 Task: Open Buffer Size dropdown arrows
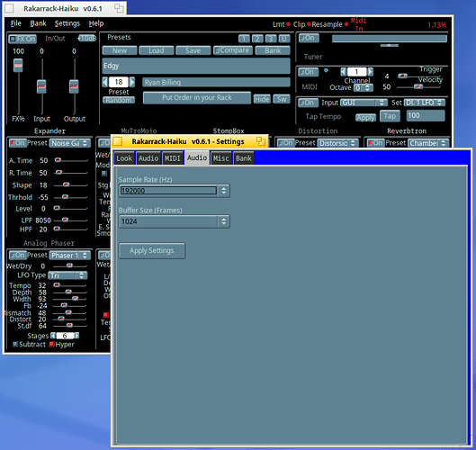[224, 221]
